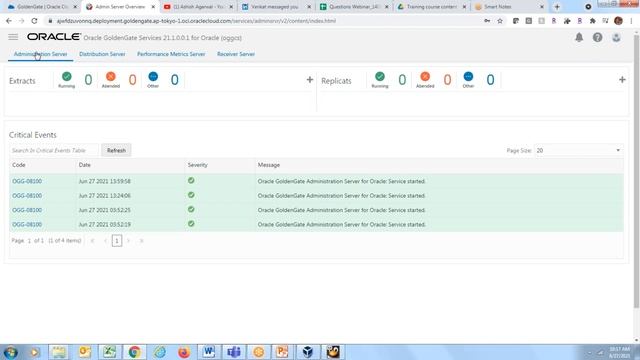640x360 pixels.
Task: Click the Replicats Other status icon
Action: coord(468,76)
